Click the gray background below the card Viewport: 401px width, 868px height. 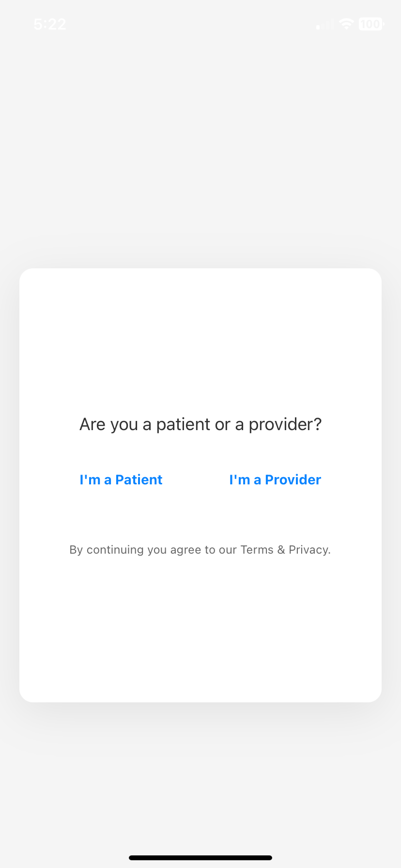coord(200,775)
